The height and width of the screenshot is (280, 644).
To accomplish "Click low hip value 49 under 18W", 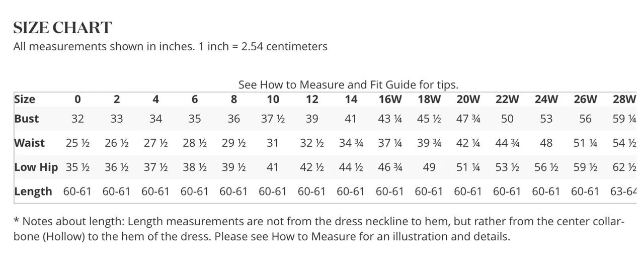I will click(429, 167).
